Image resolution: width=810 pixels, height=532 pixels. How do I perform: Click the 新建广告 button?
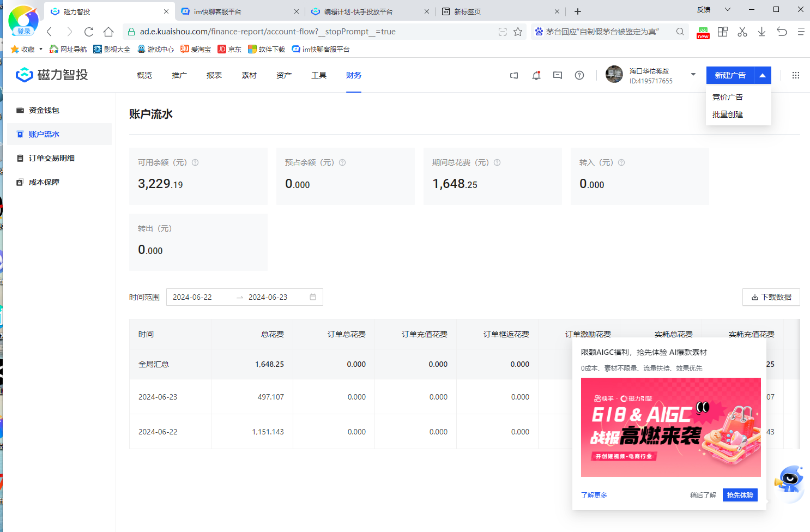[x=730, y=75]
